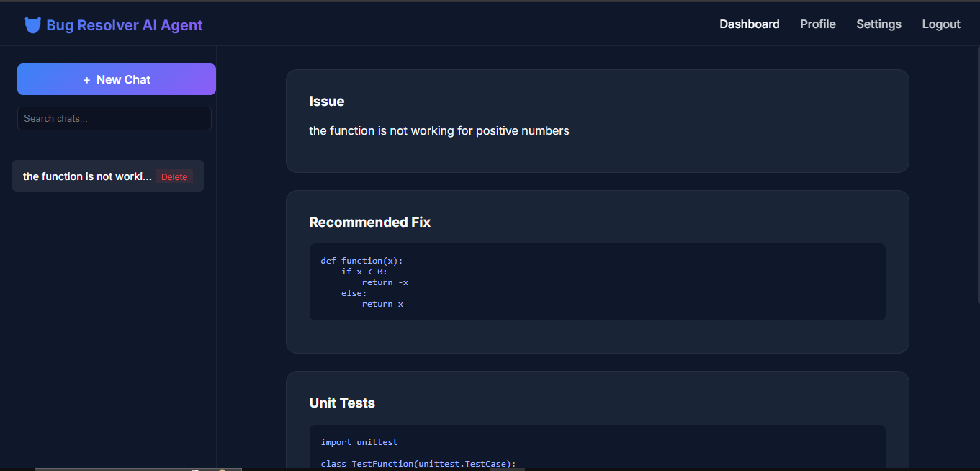
Task: Open Settings from the top navigation
Action: 878,24
